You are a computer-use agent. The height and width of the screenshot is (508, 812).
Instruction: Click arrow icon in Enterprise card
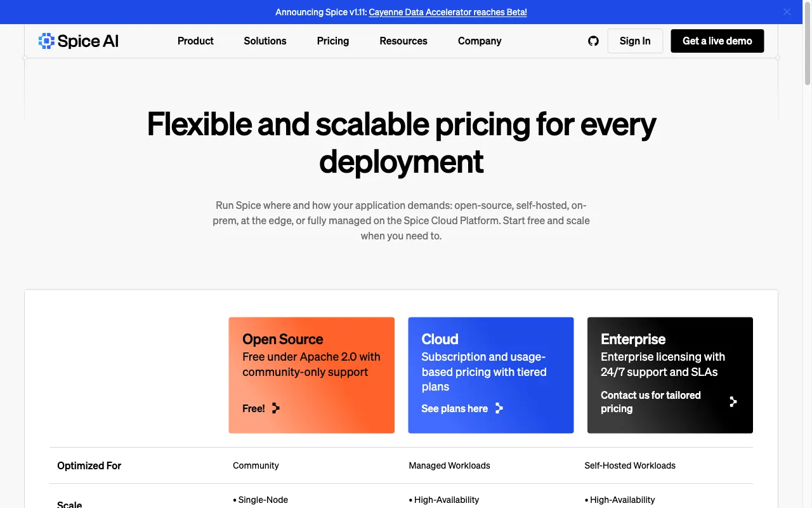point(733,402)
